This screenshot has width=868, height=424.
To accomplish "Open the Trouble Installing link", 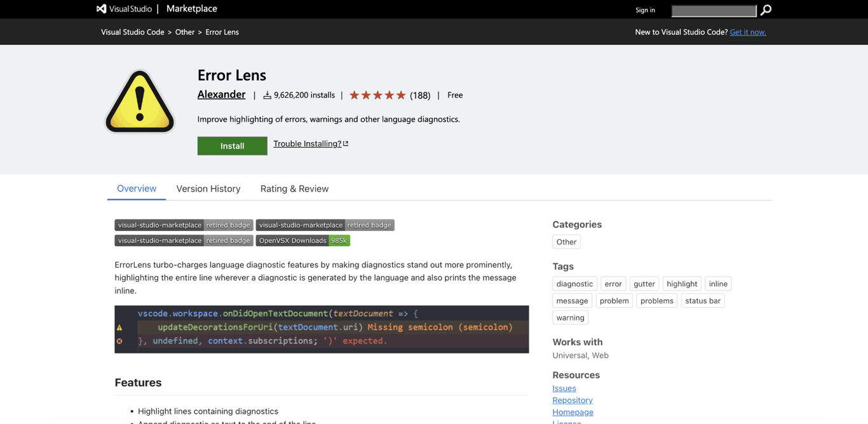I will click(307, 143).
